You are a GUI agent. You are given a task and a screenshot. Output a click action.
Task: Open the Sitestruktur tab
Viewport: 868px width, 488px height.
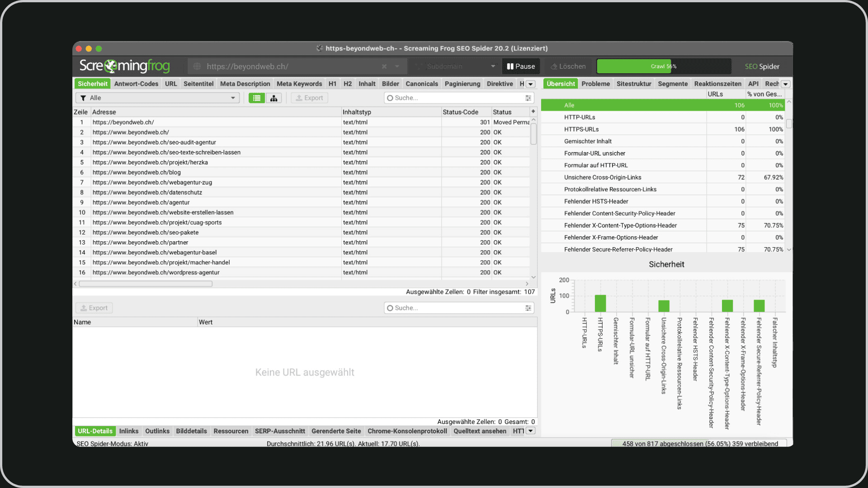pos(634,84)
